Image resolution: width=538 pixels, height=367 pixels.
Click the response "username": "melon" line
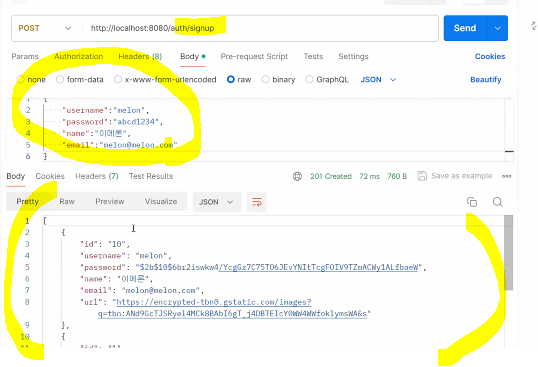click(x=126, y=256)
